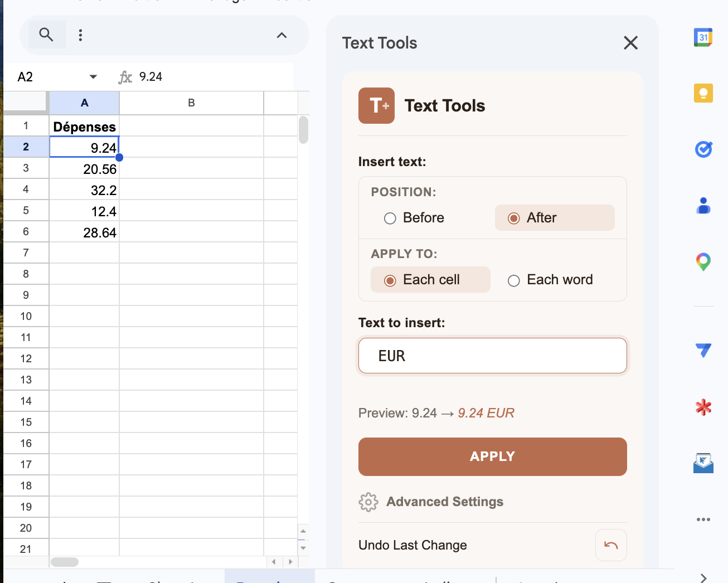Open the Name Box dropdown arrow
The width and height of the screenshot is (728, 583).
coord(93,77)
